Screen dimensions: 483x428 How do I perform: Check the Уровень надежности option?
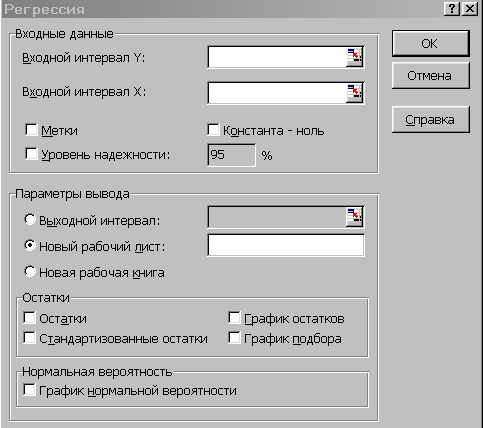[31, 154]
